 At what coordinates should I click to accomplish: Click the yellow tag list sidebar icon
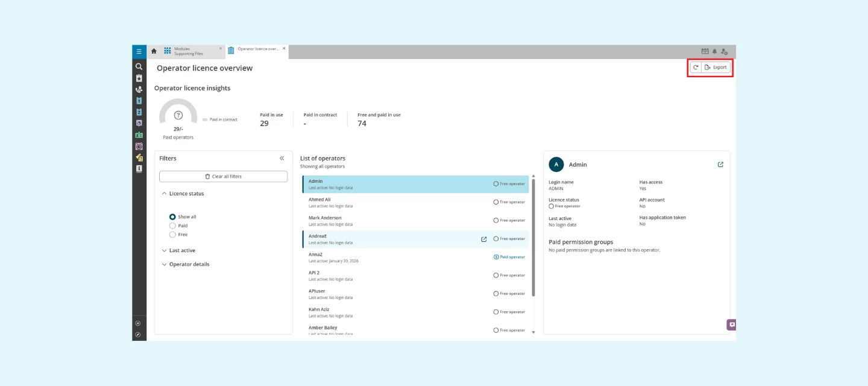click(139, 157)
